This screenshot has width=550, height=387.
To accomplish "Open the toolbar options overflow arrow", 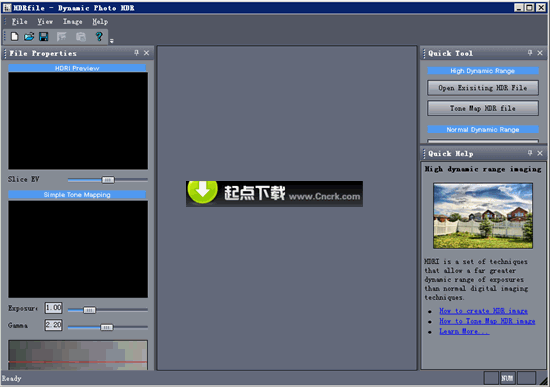I will point(112,41).
